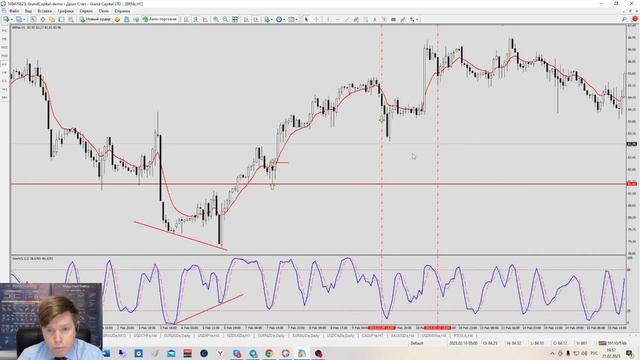Switch chart to M15 timeframe
The height and width of the screenshot is (360, 640).
(4, 47)
